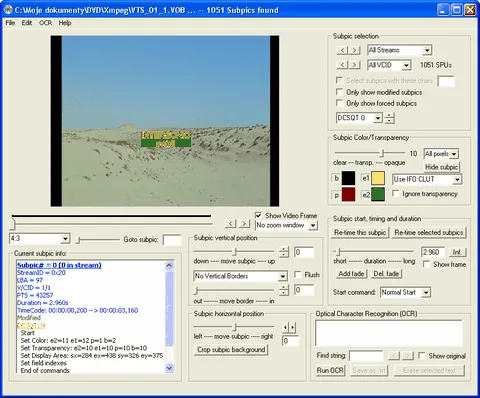Image resolution: width=480 pixels, height=398 pixels.
Task: Click the horizontal move subpic slider handle
Action: 235,326
